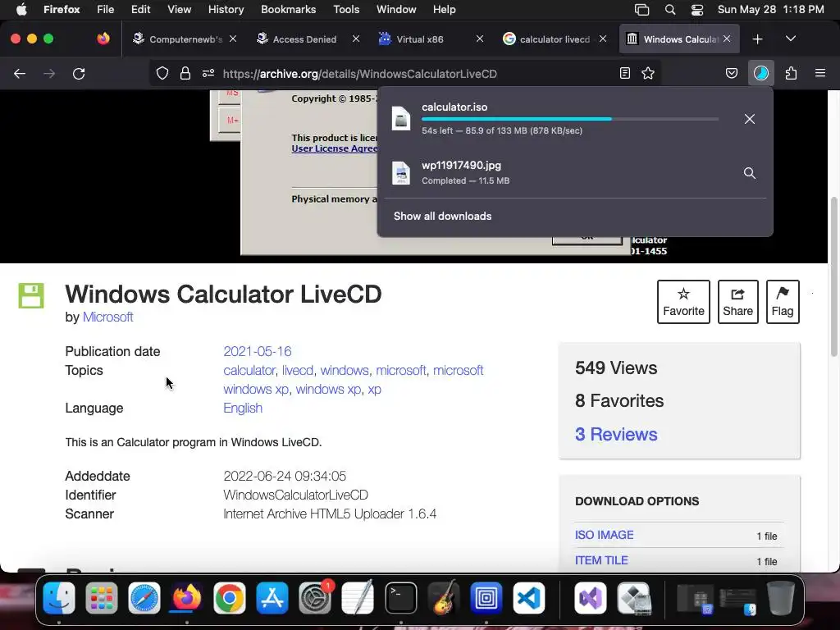Click the Favorite button

683,302
